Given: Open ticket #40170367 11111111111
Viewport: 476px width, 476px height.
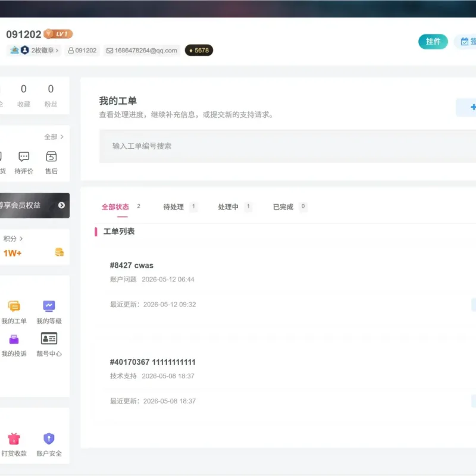Looking at the screenshot, I should pos(152,362).
